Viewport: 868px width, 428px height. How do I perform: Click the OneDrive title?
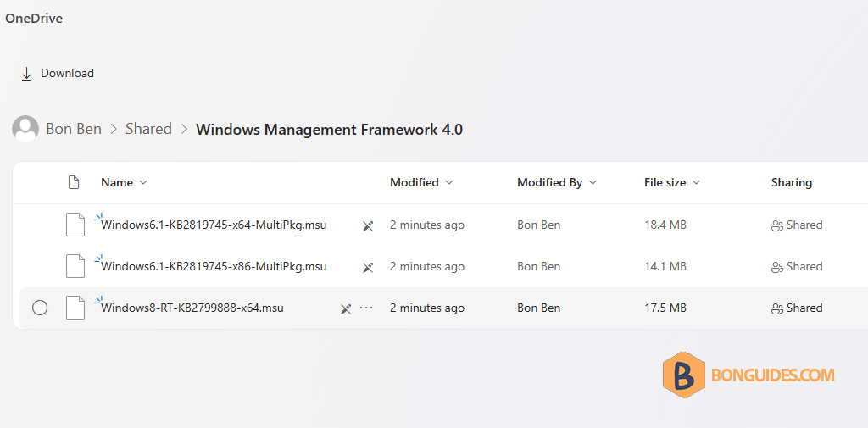pos(34,19)
